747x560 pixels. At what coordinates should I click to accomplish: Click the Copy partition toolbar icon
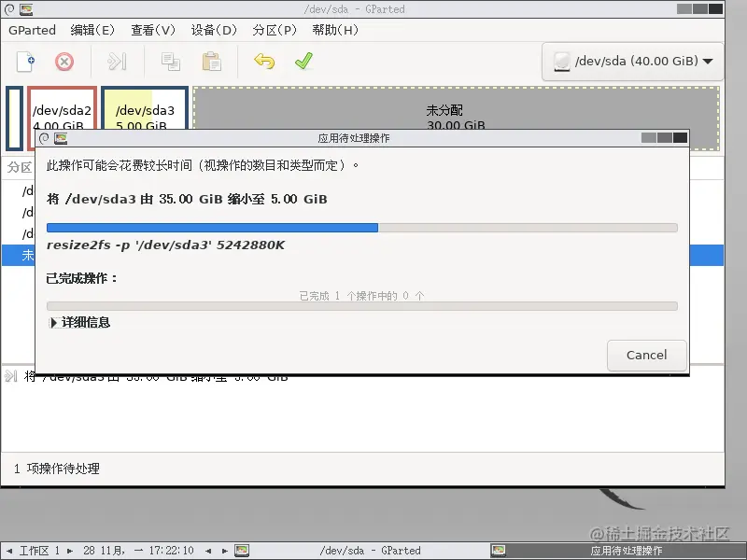coord(171,62)
